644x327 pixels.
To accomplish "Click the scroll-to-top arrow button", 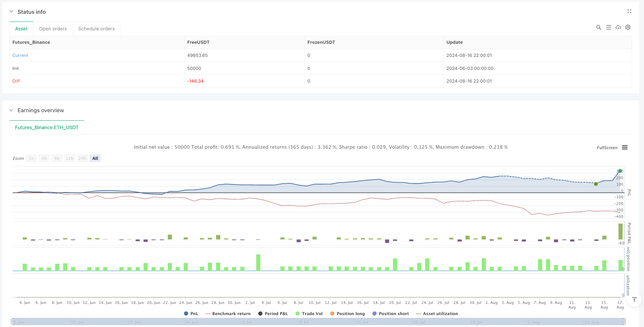I will pyautogui.click(x=634, y=299).
